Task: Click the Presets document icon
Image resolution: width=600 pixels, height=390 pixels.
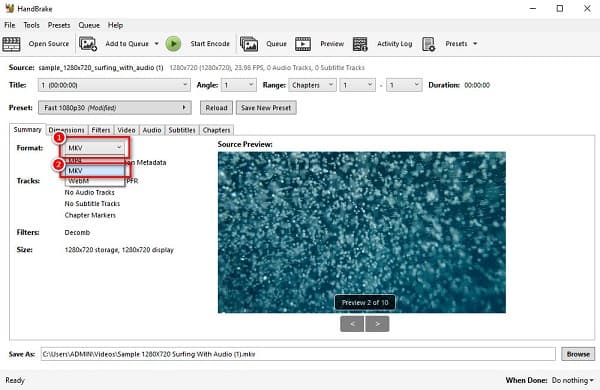Action: click(428, 44)
